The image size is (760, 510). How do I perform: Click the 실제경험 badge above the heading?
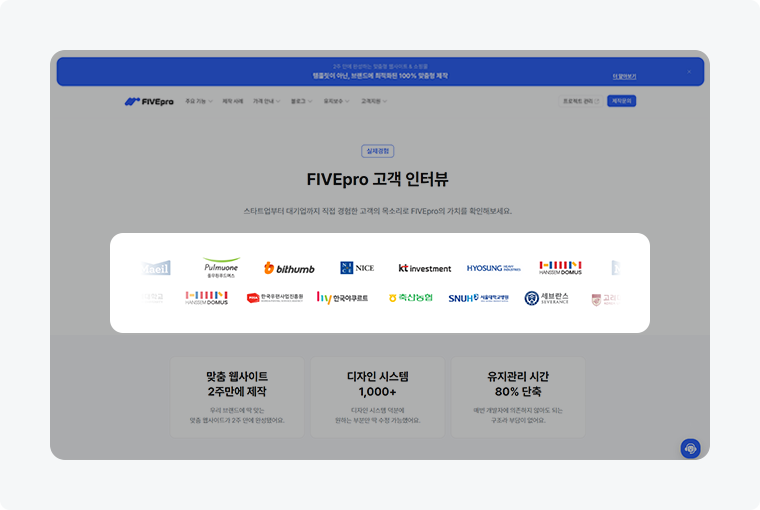point(378,151)
